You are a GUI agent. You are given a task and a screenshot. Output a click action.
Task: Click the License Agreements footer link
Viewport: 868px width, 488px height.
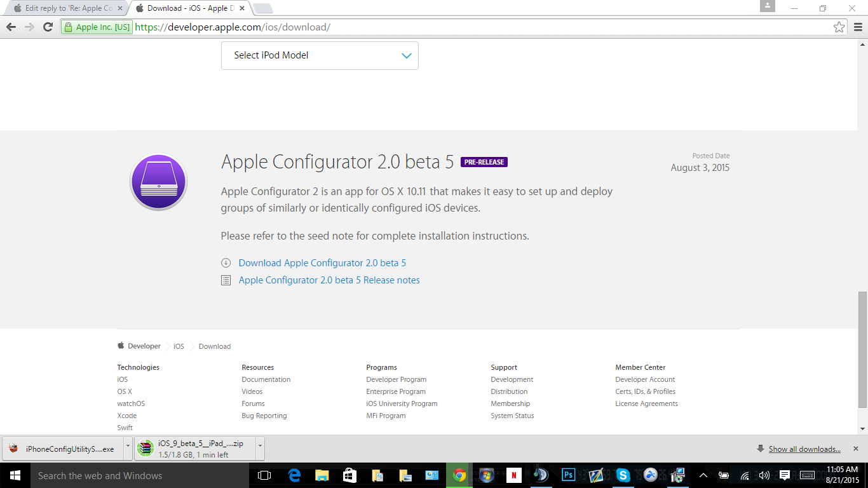(646, 403)
